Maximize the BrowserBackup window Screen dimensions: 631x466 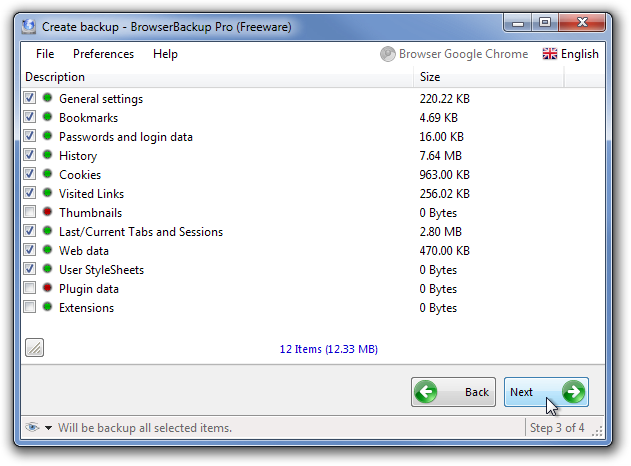pos(545,23)
